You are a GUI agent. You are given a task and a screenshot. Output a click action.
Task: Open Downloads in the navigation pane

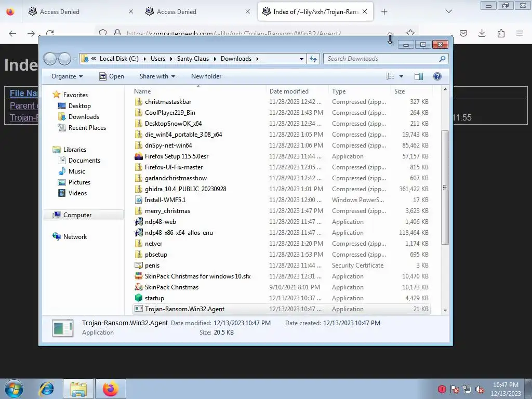click(79, 117)
